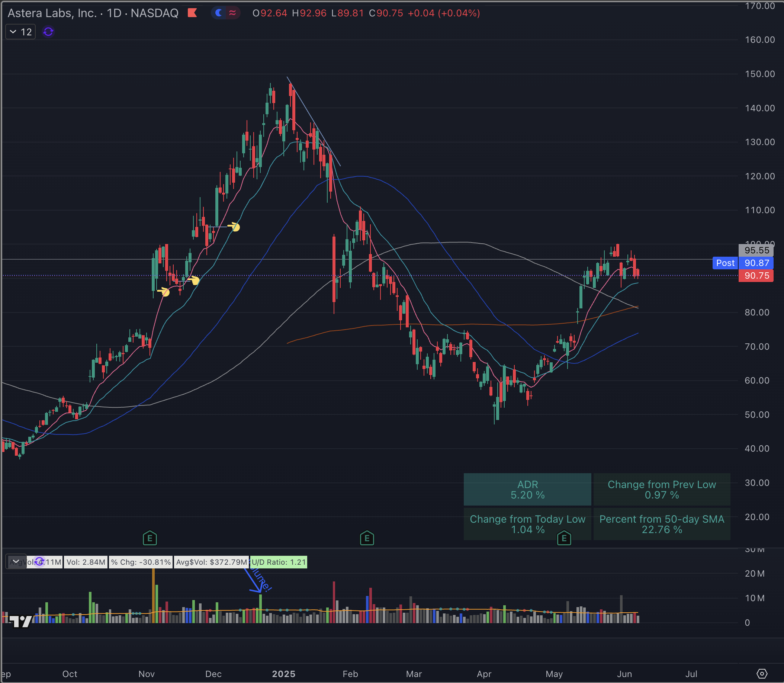Click the extended-hours ≈ icon in the header
The height and width of the screenshot is (683, 784).
point(233,13)
